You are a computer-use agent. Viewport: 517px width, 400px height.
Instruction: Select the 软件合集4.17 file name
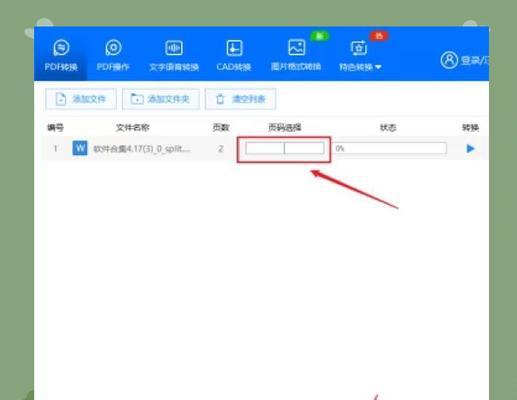click(x=142, y=149)
